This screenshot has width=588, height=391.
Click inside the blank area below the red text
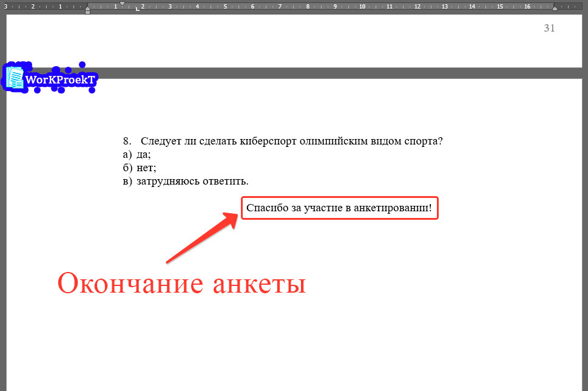tap(291, 340)
